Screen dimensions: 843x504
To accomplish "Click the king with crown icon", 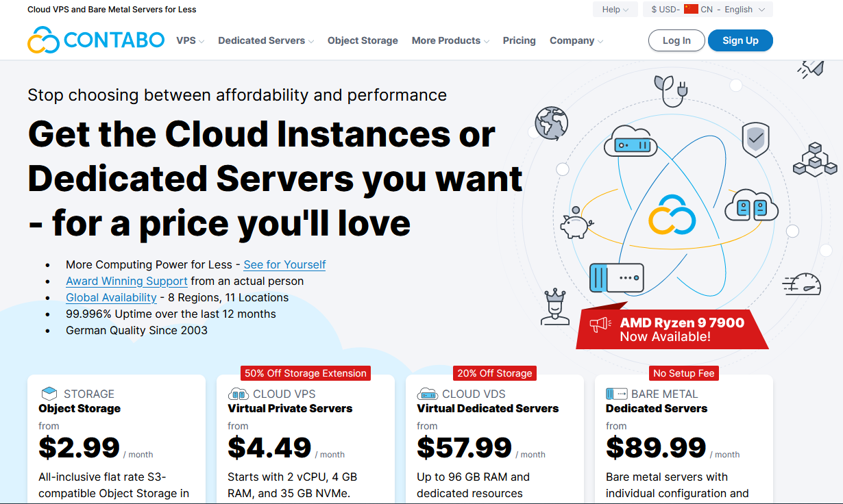I will 554,307.
